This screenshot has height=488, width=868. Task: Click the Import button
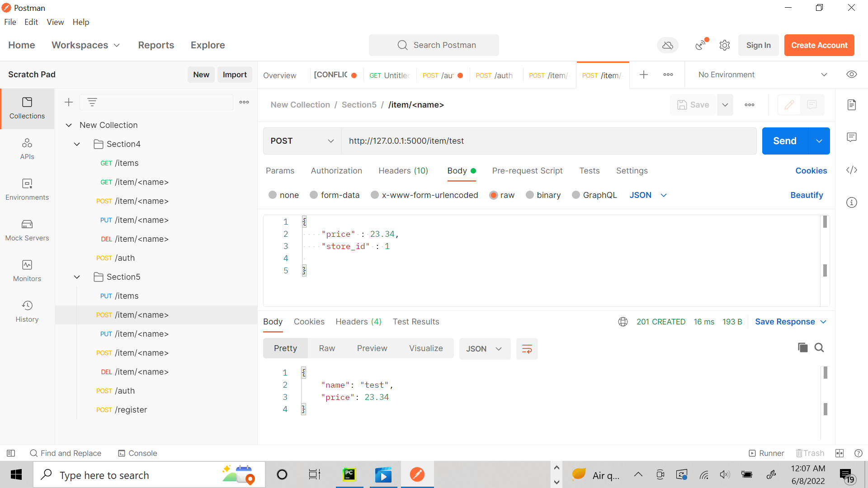tap(235, 75)
